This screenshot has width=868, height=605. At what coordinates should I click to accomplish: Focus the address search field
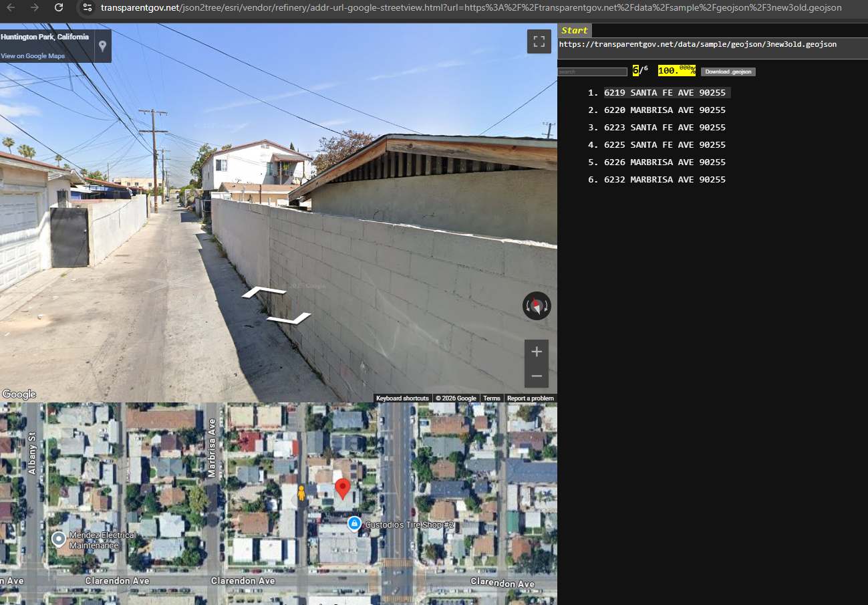click(x=592, y=72)
